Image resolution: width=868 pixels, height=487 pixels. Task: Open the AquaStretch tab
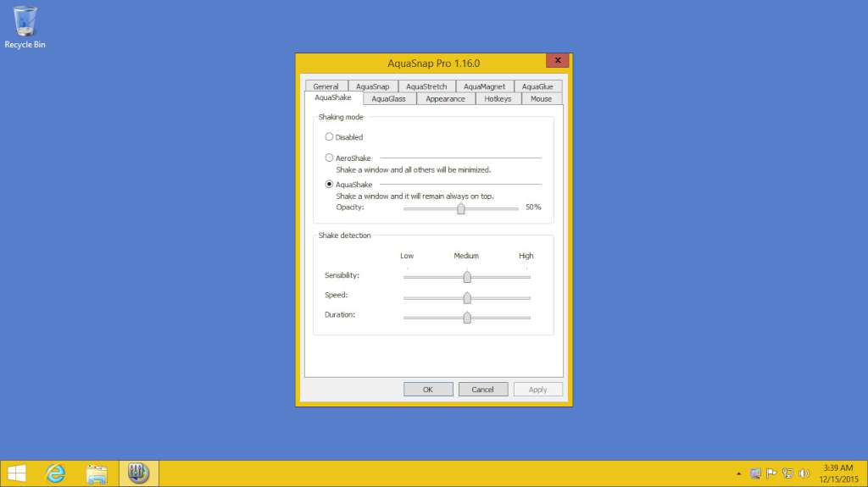click(x=426, y=86)
